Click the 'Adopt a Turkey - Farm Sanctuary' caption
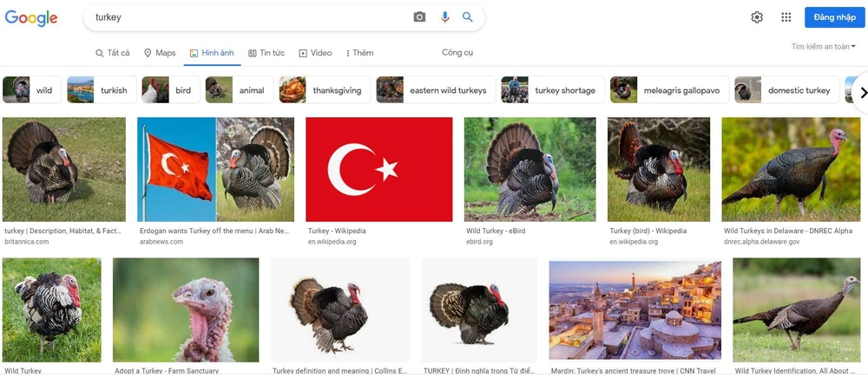 [167, 371]
